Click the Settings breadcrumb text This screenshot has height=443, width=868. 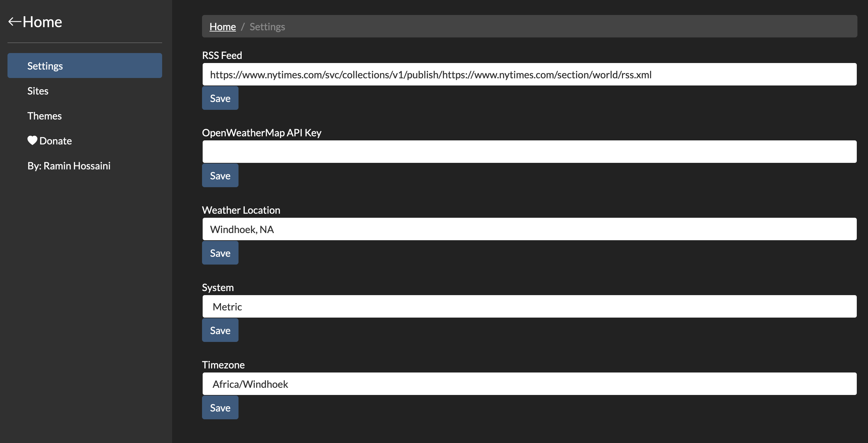[x=267, y=27]
